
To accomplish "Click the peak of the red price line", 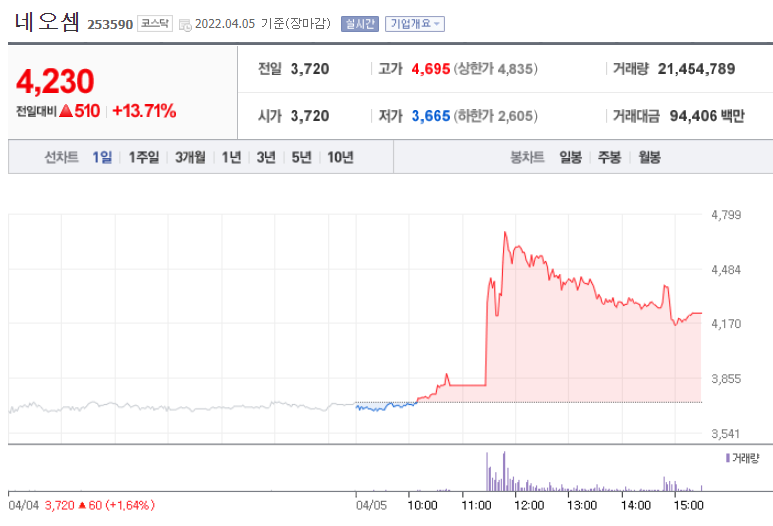I will pyautogui.click(x=505, y=233).
